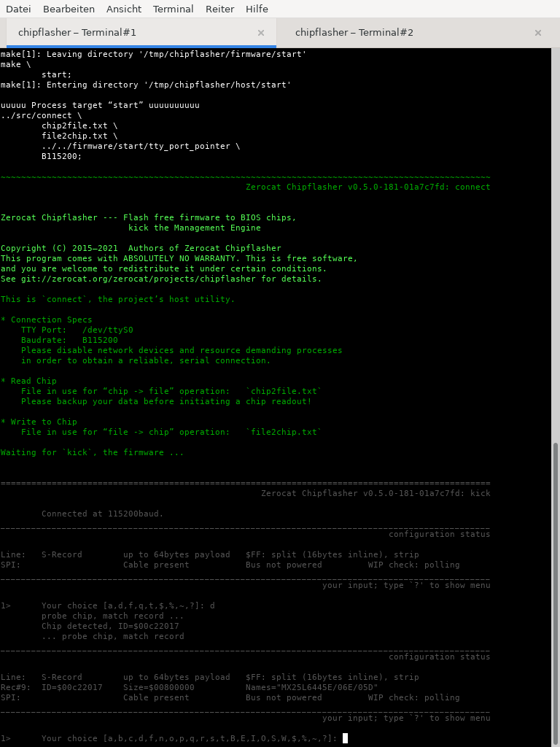The image size is (560, 747).
Task: Click '* Connection Specs' heading
Action: point(46,320)
